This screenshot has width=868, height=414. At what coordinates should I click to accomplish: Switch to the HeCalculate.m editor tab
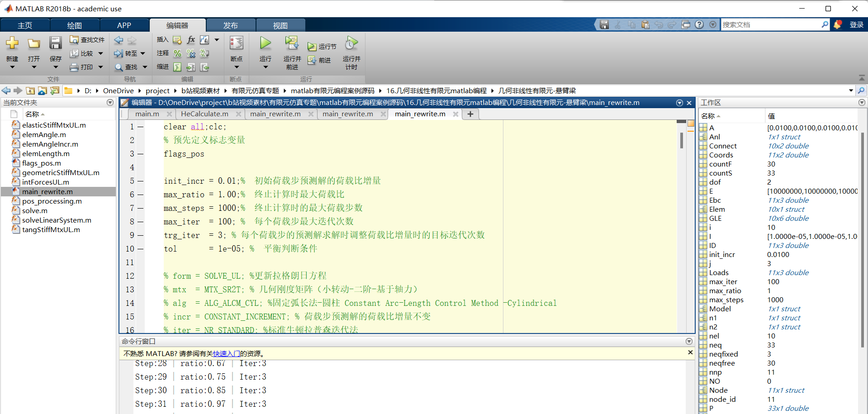(204, 114)
